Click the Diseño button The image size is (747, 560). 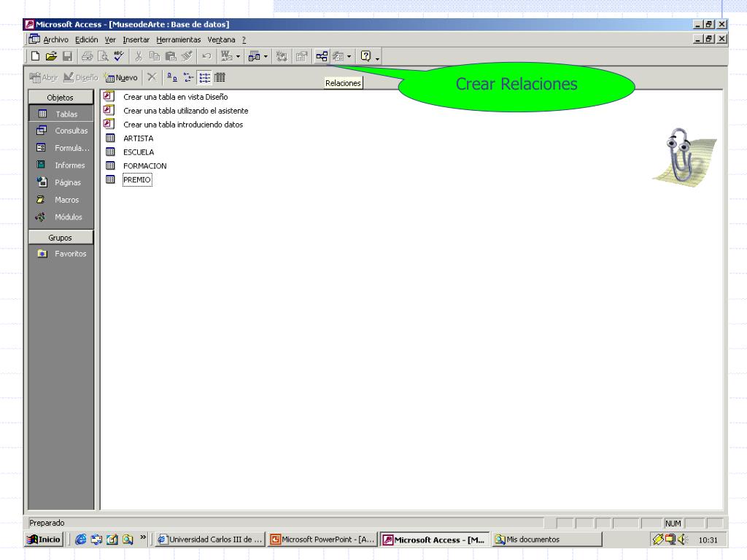[x=80, y=77]
